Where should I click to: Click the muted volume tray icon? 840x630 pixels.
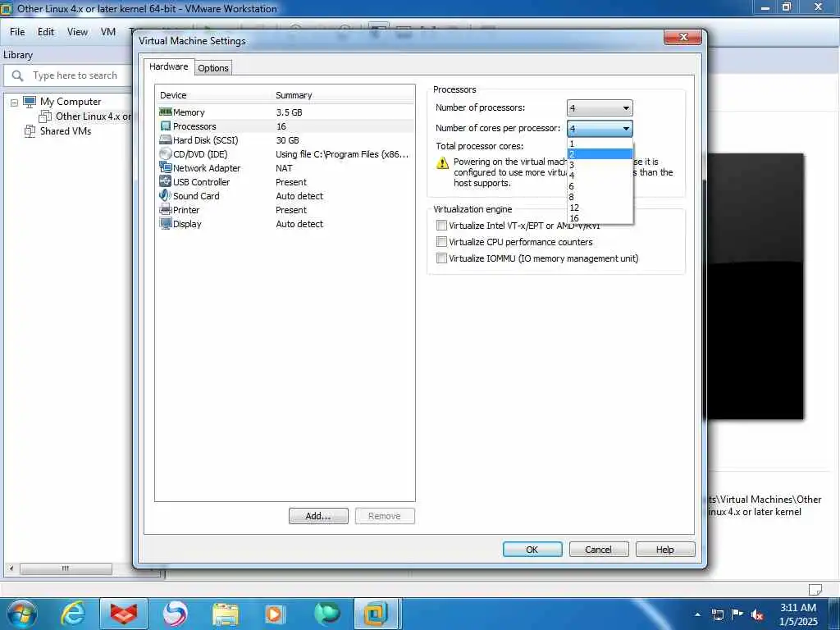point(757,615)
